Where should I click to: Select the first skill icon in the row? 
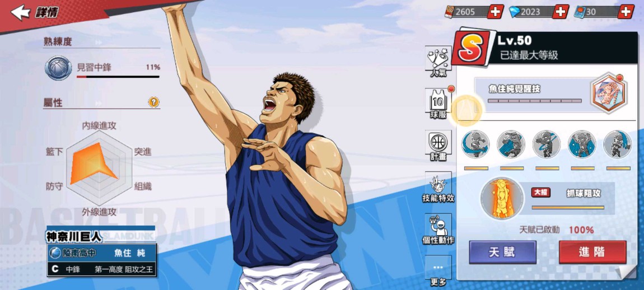click(x=475, y=144)
